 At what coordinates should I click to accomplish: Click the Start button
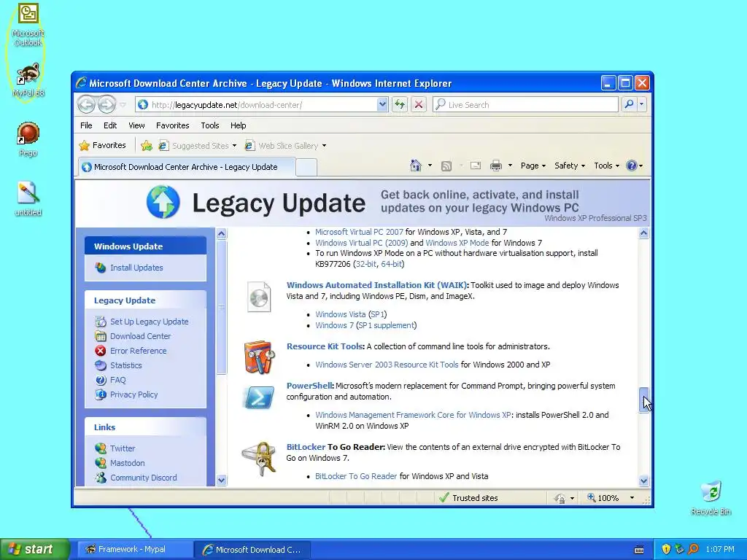pyautogui.click(x=34, y=549)
